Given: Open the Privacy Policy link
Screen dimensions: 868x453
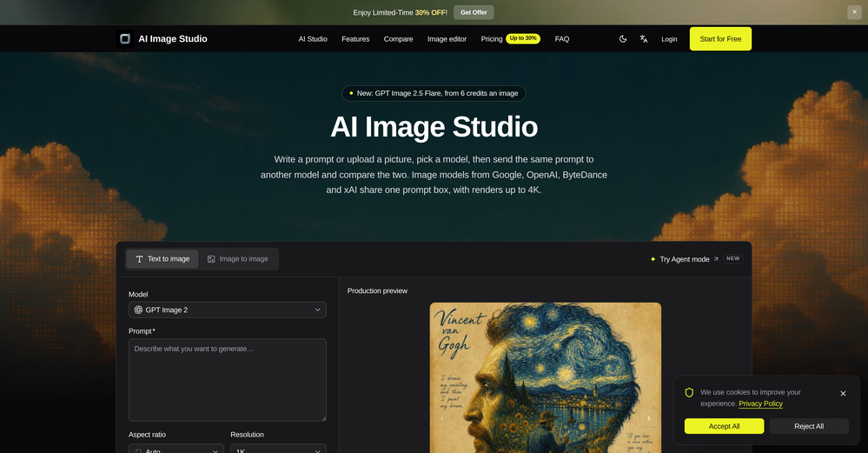Looking at the screenshot, I should point(760,403).
